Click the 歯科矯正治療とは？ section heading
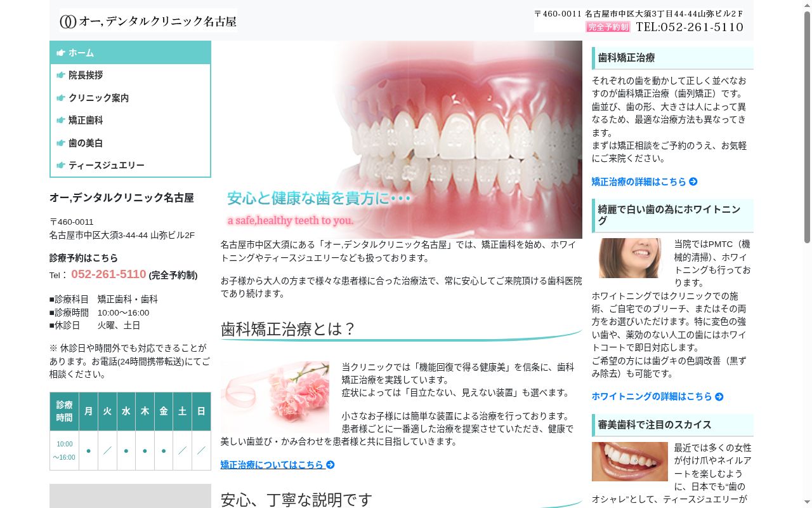812x508 pixels. pyautogui.click(x=288, y=329)
